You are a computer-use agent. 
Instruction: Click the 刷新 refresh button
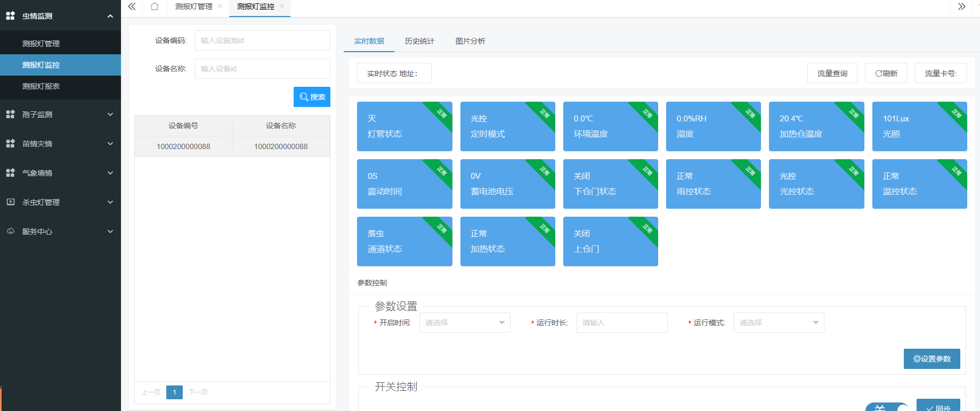click(886, 73)
